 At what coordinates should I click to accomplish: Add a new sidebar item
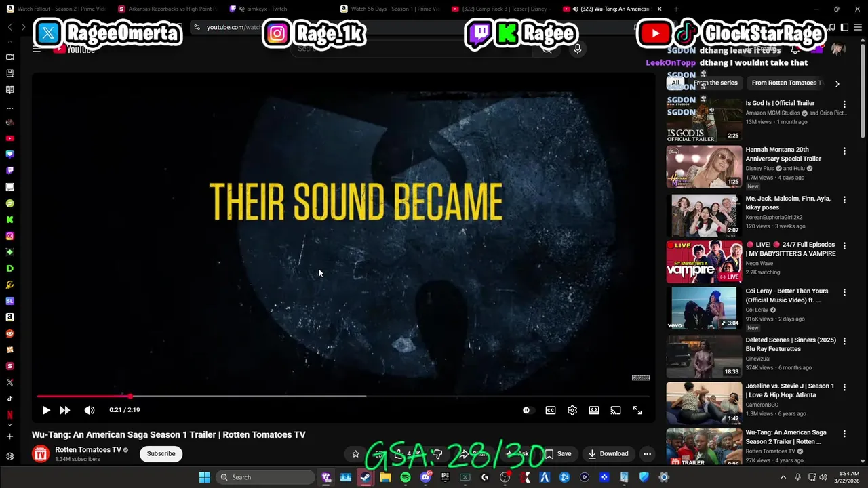(9, 436)
